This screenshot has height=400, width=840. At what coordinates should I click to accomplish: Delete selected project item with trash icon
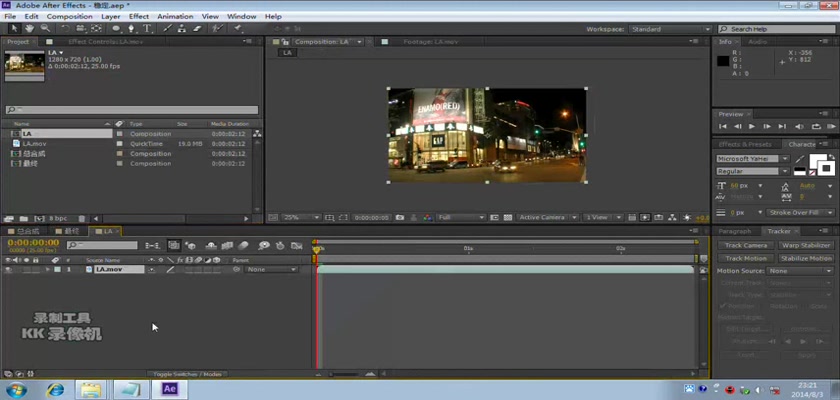point(81,218)
